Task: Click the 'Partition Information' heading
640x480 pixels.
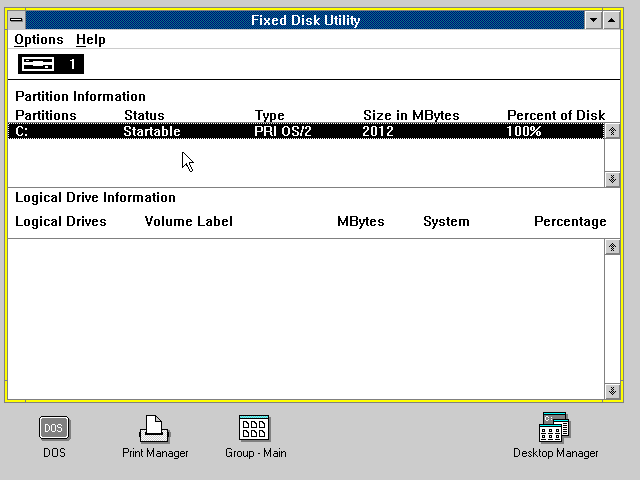Action: [80, 96]
